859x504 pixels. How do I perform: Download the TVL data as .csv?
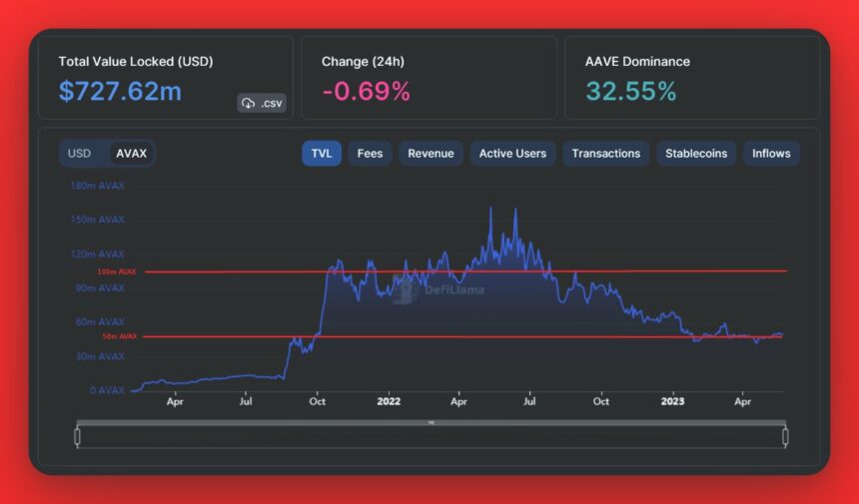click(x=262, y=103)
